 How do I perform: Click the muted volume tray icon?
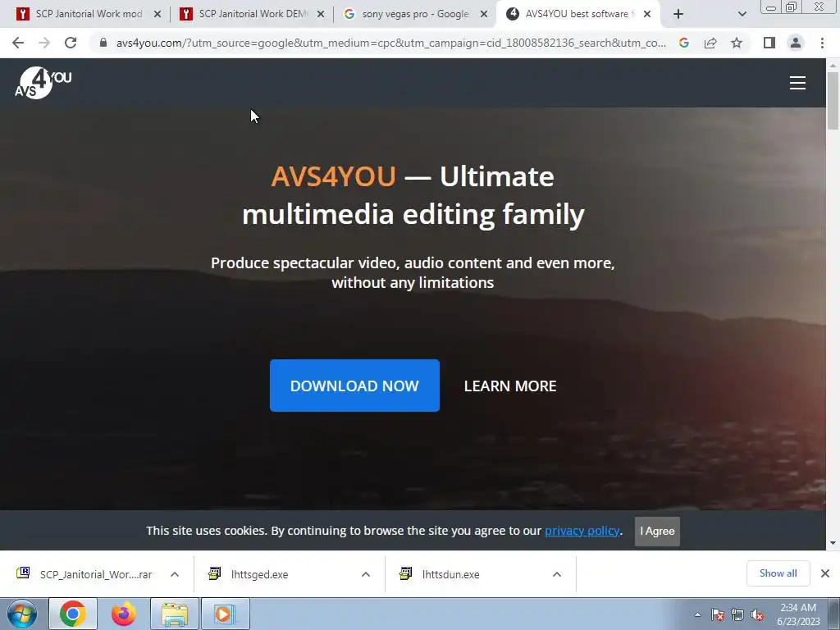point(757,614)
